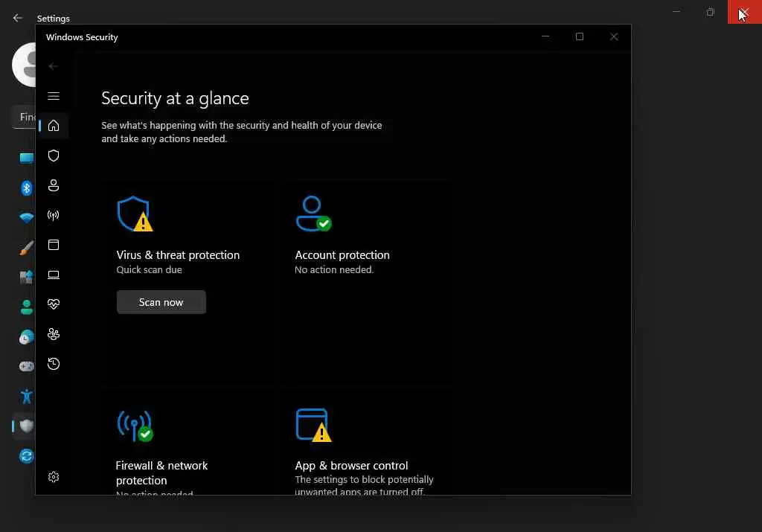Click the "Security at a glance" heading
The image size is (762, 532).
pyautogui.click(x=175, y=98)
